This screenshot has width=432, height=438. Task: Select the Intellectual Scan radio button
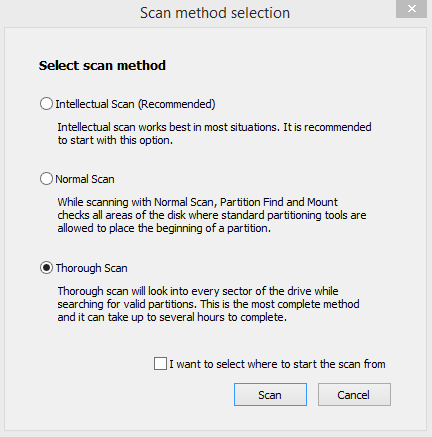point(46,104)
